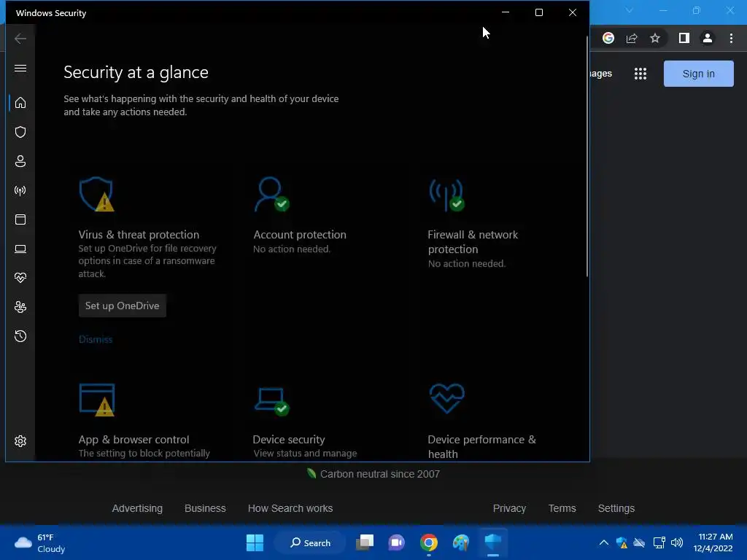Click the Windows Security vertical scrollbar
The image size is (747, 560).
587,157
